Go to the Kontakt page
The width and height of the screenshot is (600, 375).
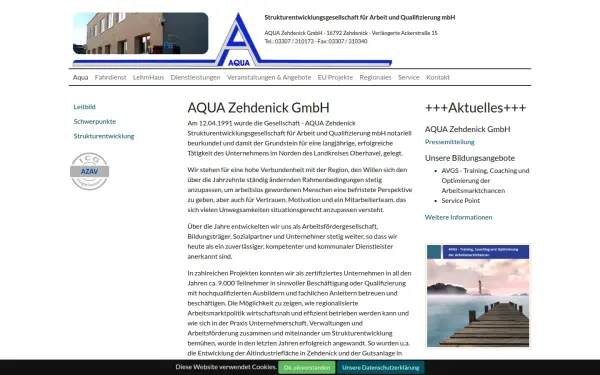click(x=438, y=77)
